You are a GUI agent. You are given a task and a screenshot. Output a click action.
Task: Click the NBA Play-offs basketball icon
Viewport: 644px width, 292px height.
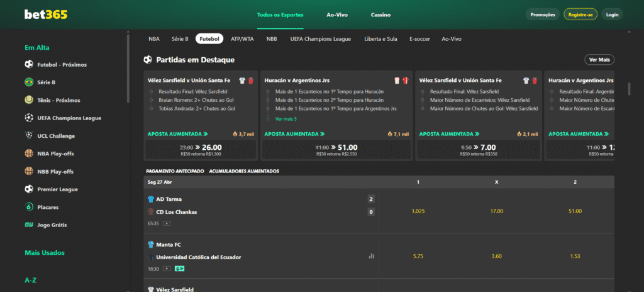29,154
